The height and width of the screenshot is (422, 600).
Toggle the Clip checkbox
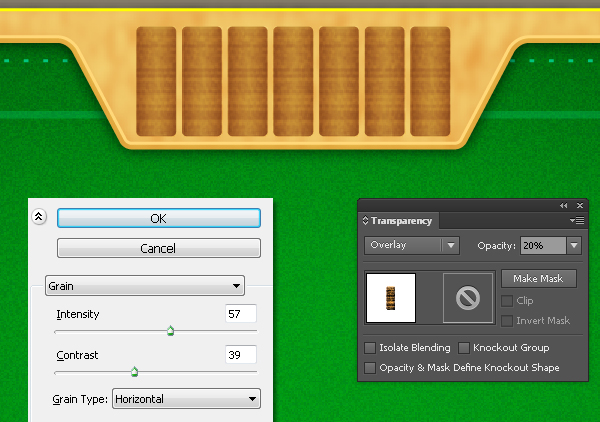pyautogui.click(x=507, y=301)
